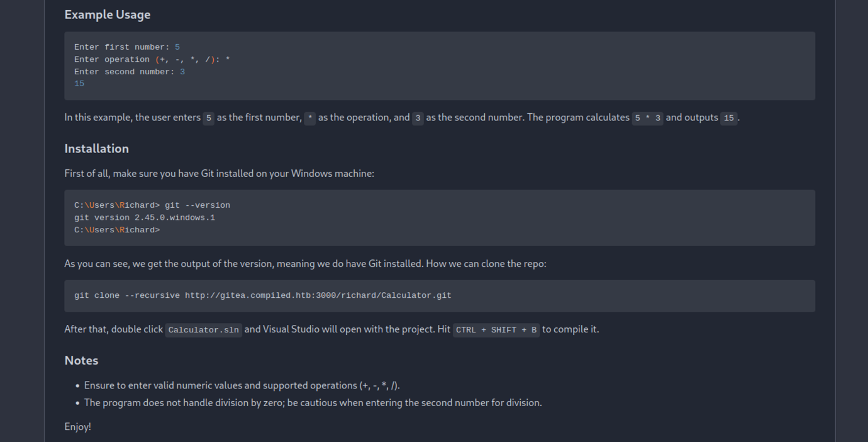Image resolution: width=868 pixels, height=442 pixels.
Task: Click the 'Enter operation' line in the example
Action: tap(152, 60)
